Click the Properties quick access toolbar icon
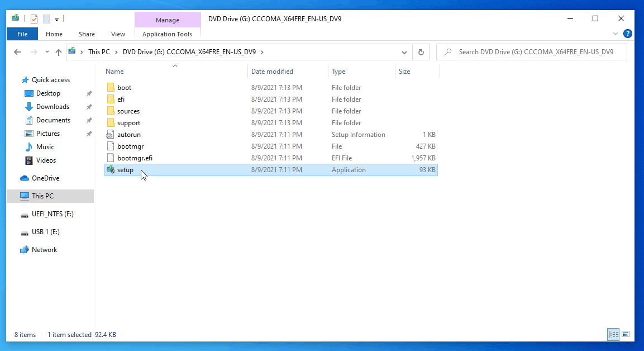The height and width of the screenshot is (351, 644). click(x=34, y=19)
